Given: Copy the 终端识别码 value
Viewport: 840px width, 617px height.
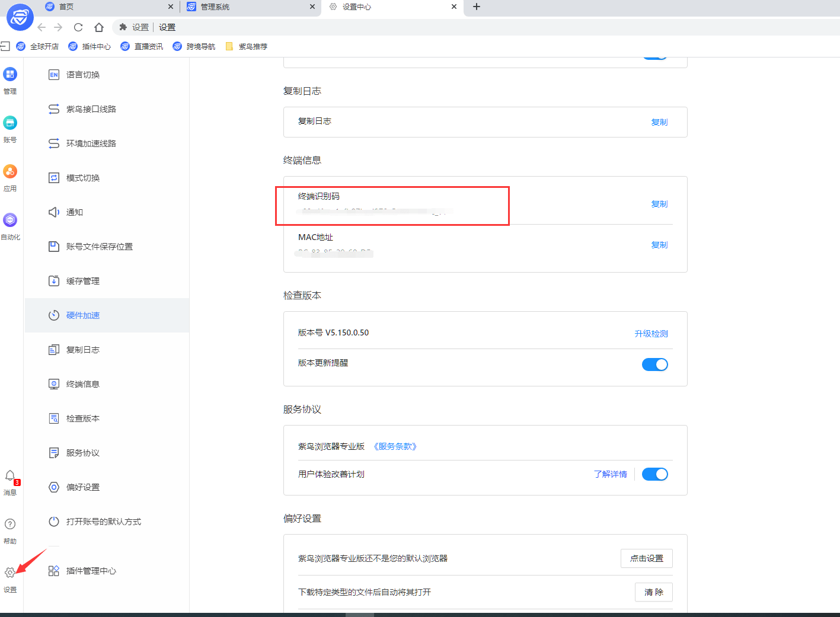Looking at the screenshot, I should [659, 203].
